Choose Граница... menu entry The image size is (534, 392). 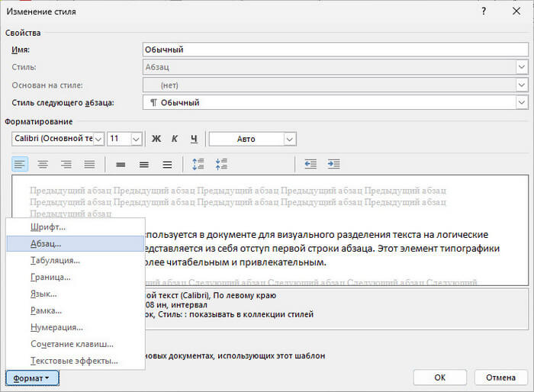[x=76, y=277]
